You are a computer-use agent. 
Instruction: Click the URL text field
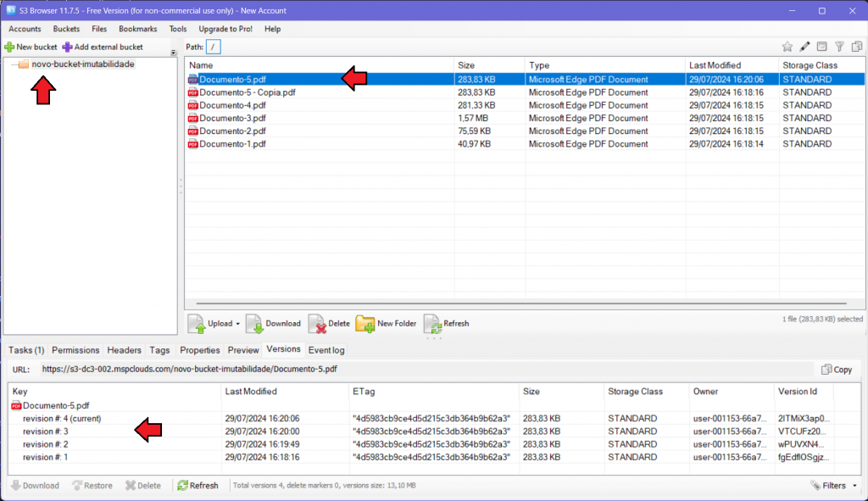(x=426, y=370)
